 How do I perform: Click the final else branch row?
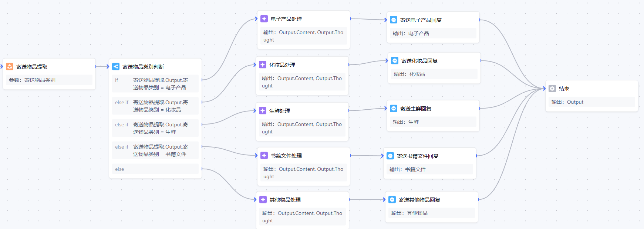pos(155,169)
